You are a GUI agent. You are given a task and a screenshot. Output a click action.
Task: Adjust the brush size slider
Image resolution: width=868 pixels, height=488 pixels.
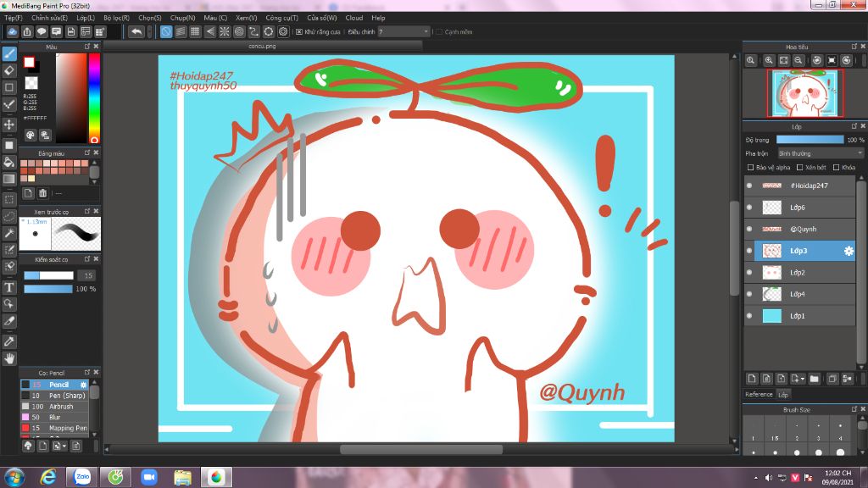(x=48, y=275)
